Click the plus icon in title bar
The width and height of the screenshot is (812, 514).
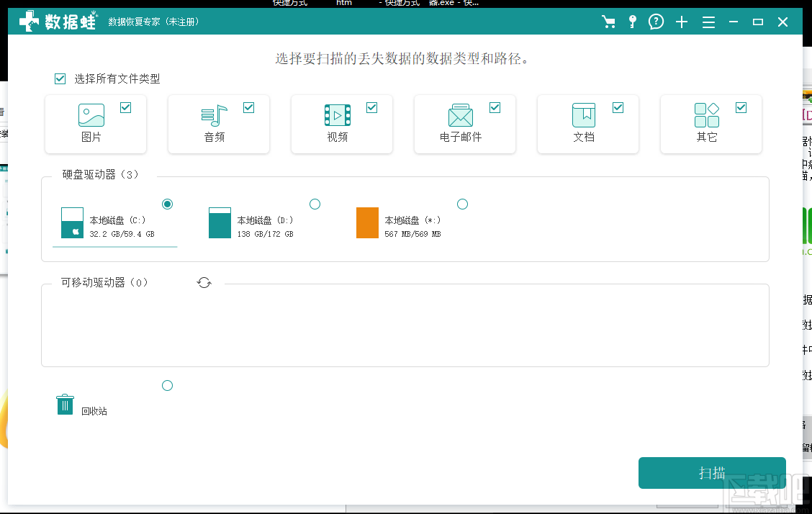pyautogui.click(x=682, y=22)
